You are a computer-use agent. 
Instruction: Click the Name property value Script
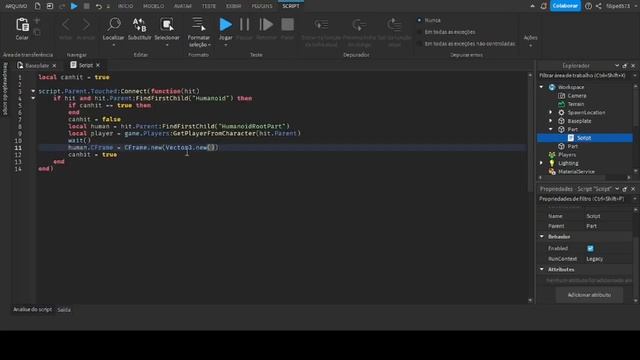pyautogui.click(x=593, y=216)
